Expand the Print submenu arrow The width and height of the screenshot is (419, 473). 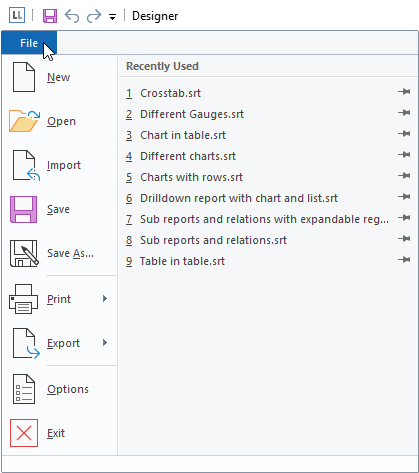coord(105,299)
